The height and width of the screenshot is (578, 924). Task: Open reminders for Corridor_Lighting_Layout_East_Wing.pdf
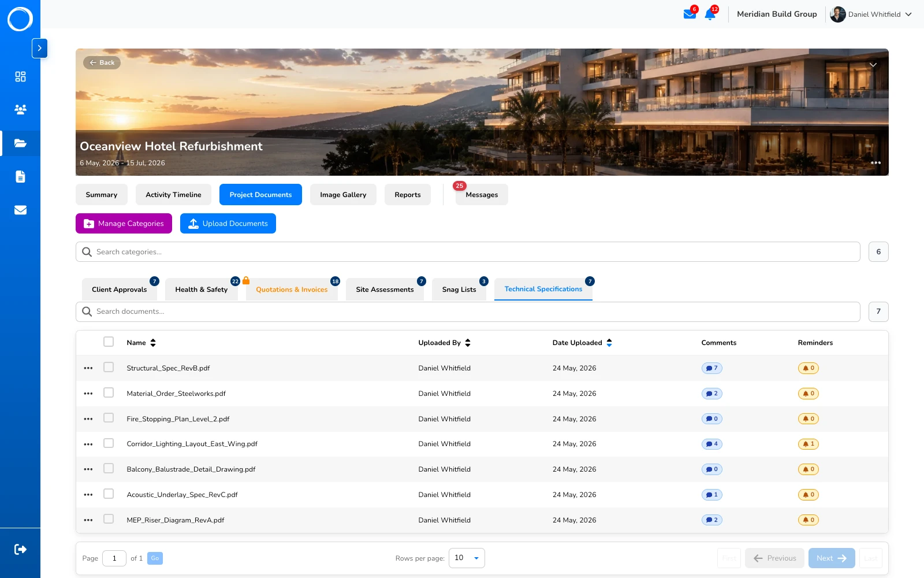[808, 444]
